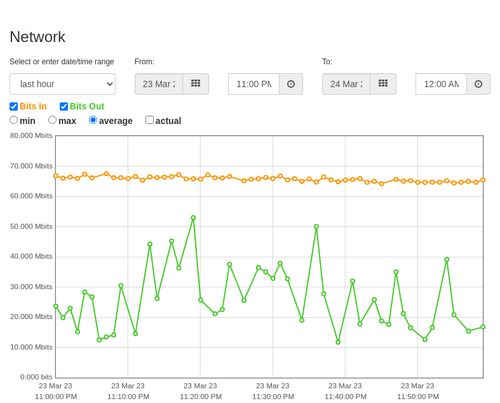Image resolution: width=500 pixels, height=403 pixels.
Task: Expand the last hour range dropdown
Action: [x=63, y=84]
